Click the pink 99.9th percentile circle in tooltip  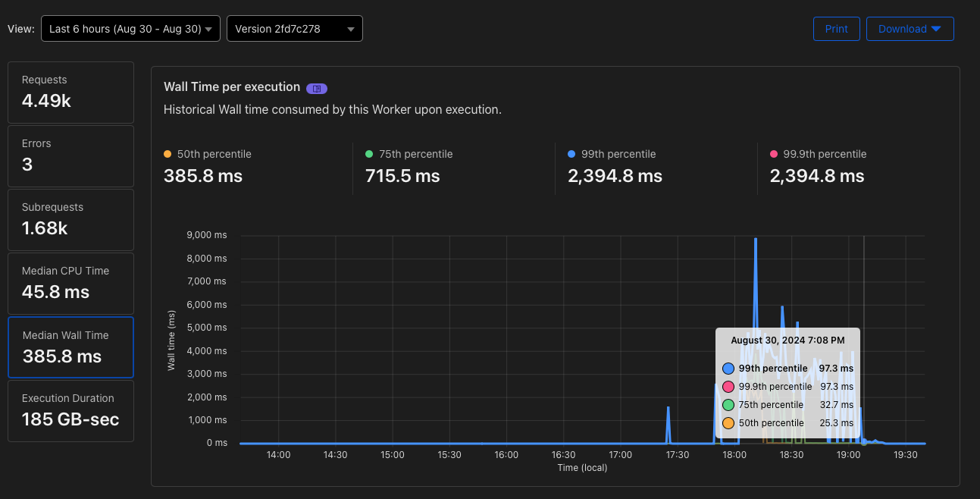pyautogui.click(x=728, y=387)
